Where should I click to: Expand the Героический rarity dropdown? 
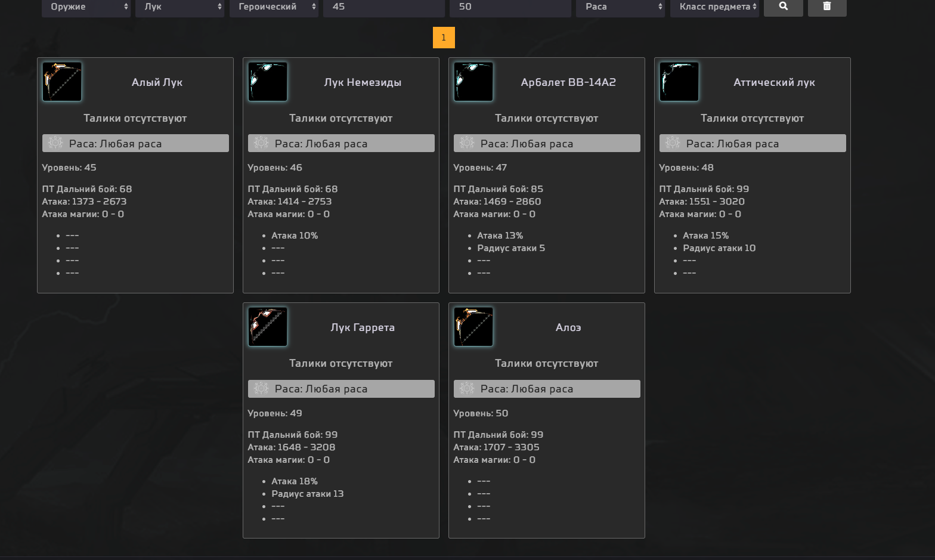pos(274,7)
